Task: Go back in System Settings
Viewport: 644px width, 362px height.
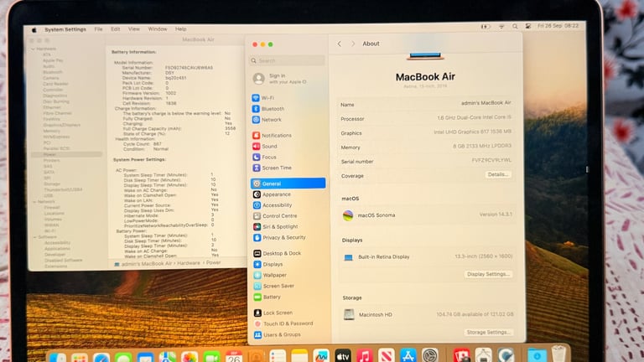Action: [340, 44]
